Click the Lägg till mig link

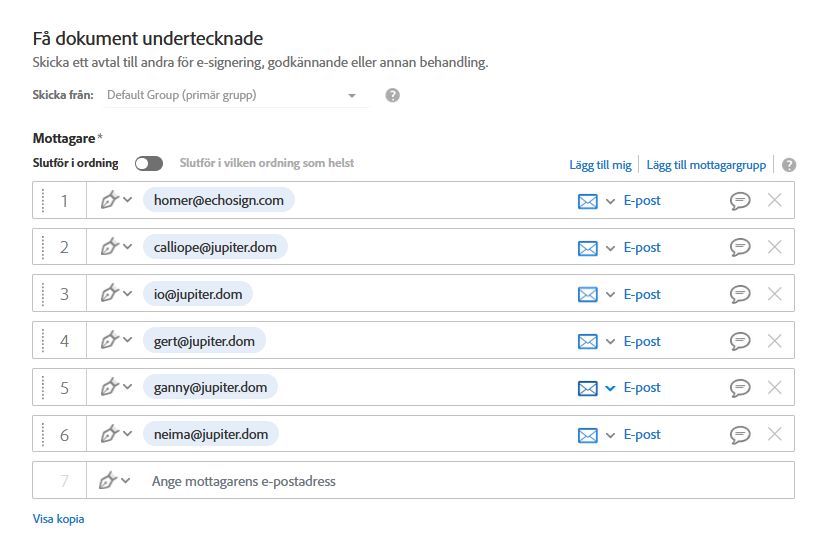coord(600,165)
